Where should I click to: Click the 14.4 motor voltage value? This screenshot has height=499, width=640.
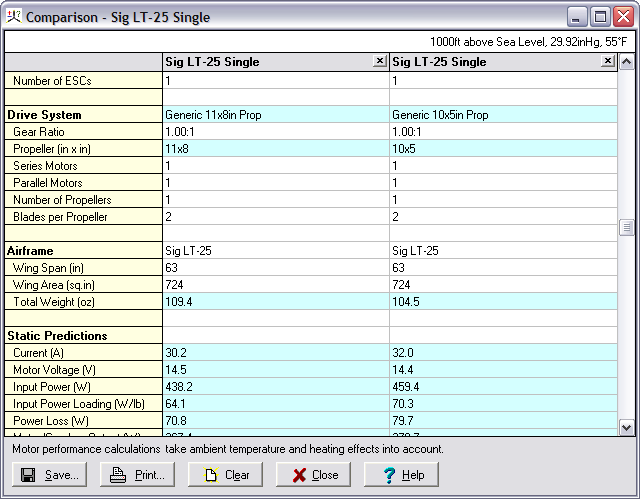click(402, 370)
